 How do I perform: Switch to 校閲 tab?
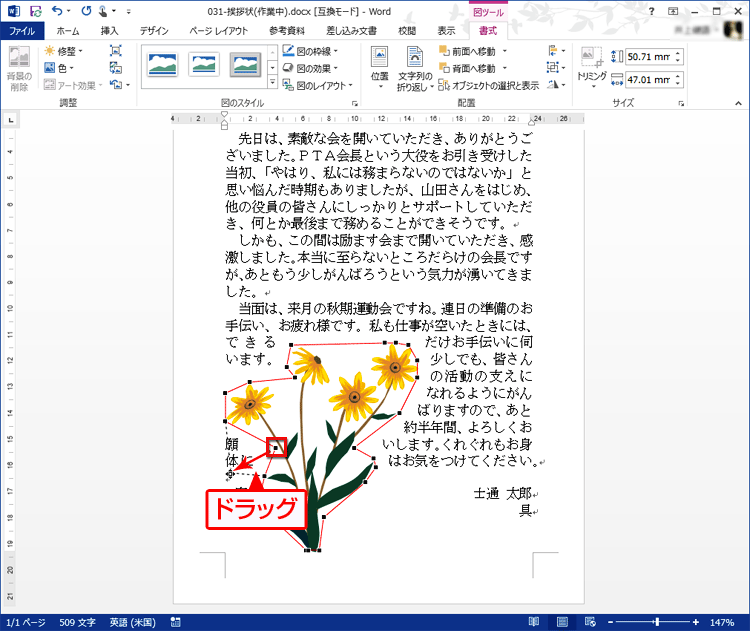pyautogui.click(x=407, y=31)
